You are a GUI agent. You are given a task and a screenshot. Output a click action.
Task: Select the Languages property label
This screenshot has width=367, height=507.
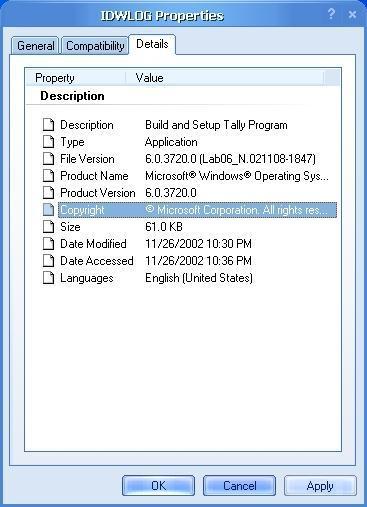[87, 278]
